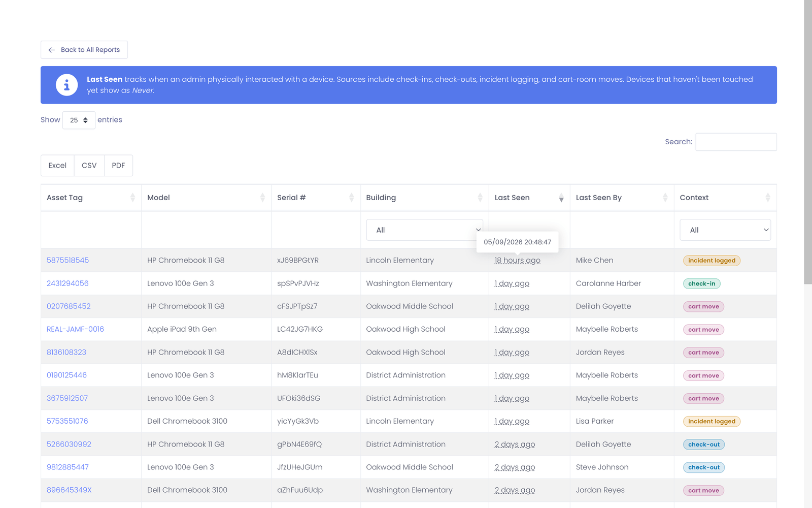Click the check-in badge for Carolanne Harber

point(701,283)
